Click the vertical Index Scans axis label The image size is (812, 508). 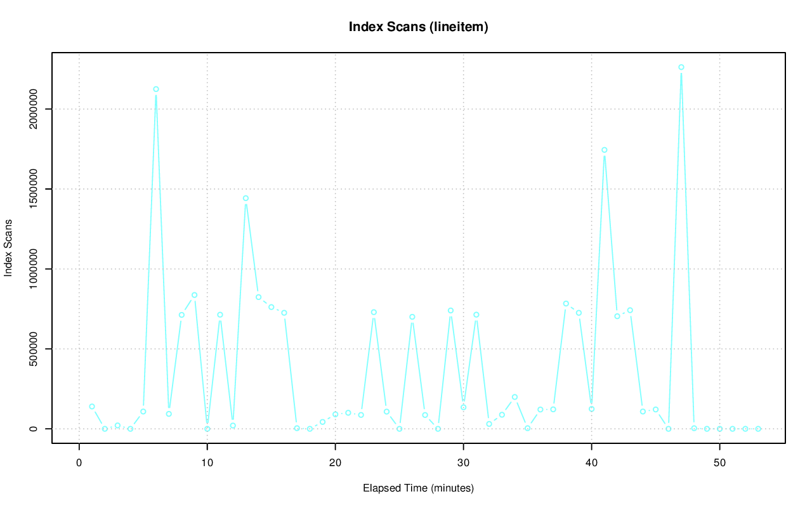coord(8,248)
